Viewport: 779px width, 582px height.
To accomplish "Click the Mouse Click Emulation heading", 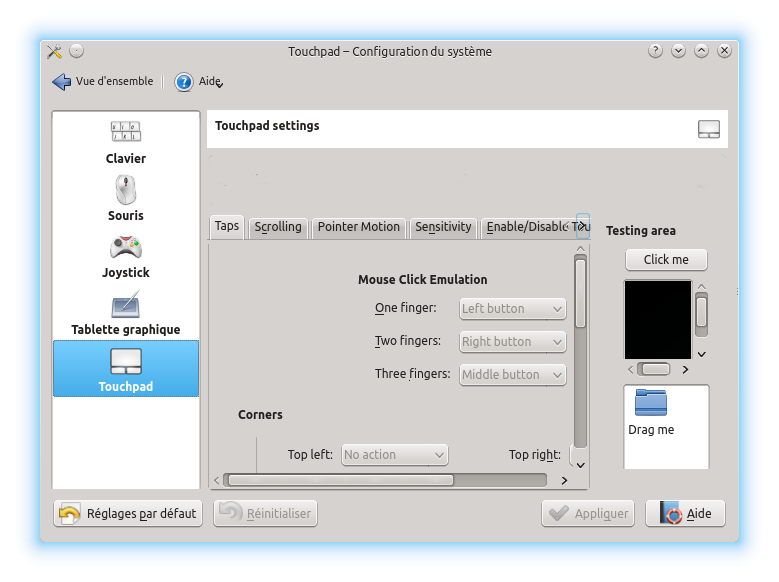I will [x=422, y=280].
